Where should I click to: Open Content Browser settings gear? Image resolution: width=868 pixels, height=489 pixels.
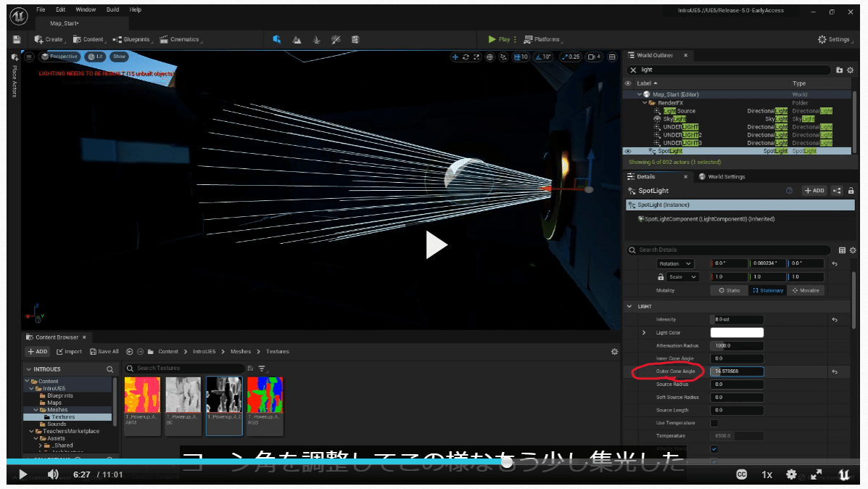[614, 352]
